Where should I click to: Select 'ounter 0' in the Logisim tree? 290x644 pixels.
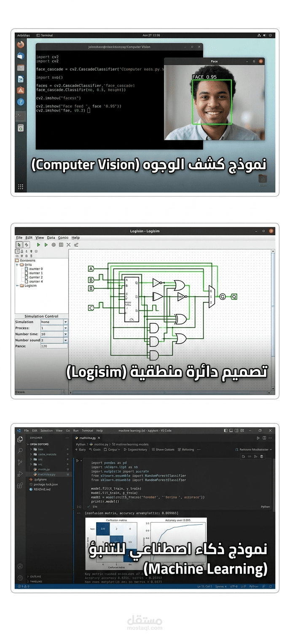(x=34, y=269)
